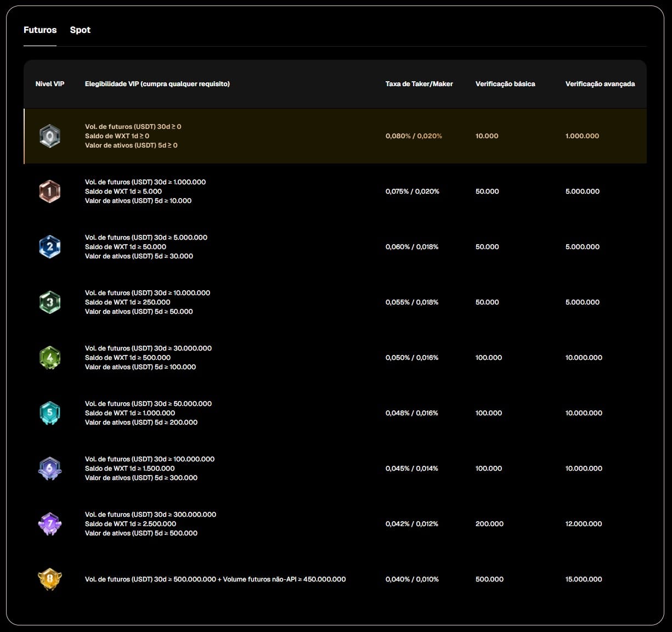Image resolution: width=672 pixels, height=632 pixels.
Task: Click 'Valor de ativos (USDT) 5d ≥ 100.000'
Action: (140, 367)
